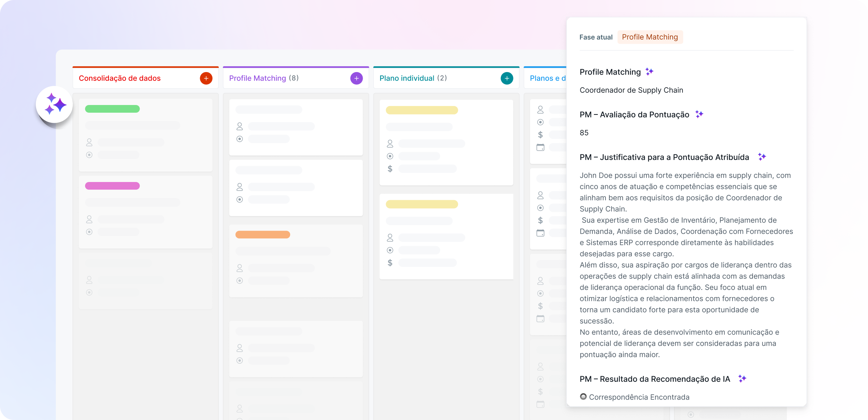
Task: Click sparkle icon next to Justificativa heading
Action: tap(762, 157)
